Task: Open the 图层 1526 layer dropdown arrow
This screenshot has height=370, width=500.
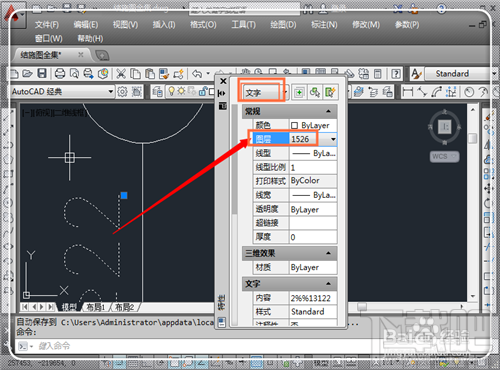Action: 333,139
